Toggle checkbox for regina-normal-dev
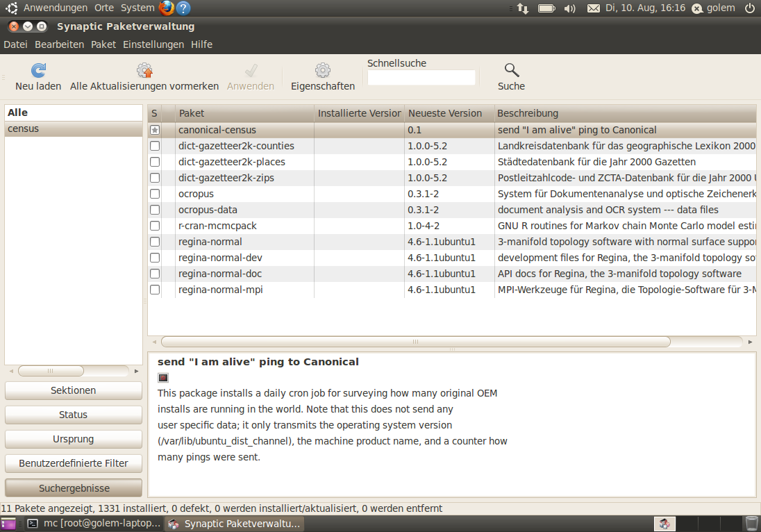This screenshot has width=761, height=532. 155,258
